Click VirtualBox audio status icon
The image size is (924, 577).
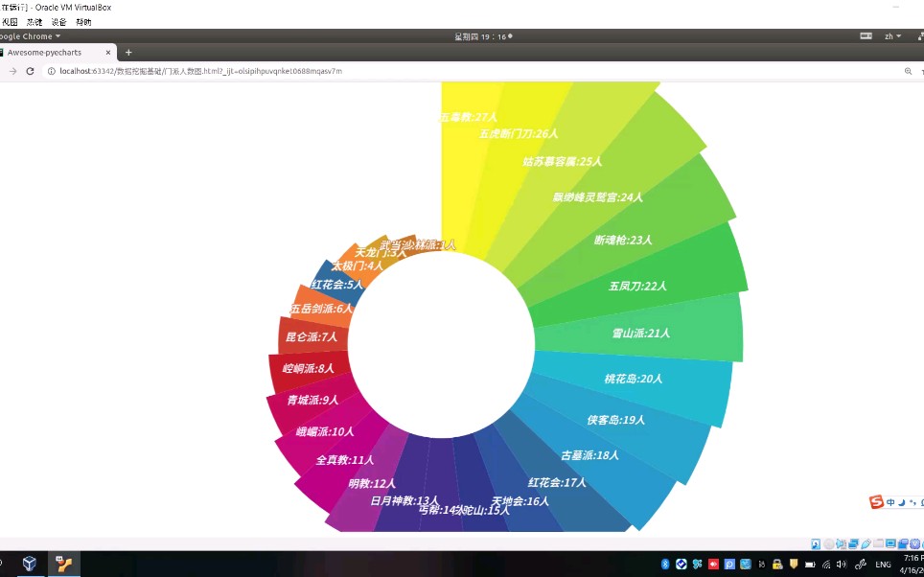(841, 544)
